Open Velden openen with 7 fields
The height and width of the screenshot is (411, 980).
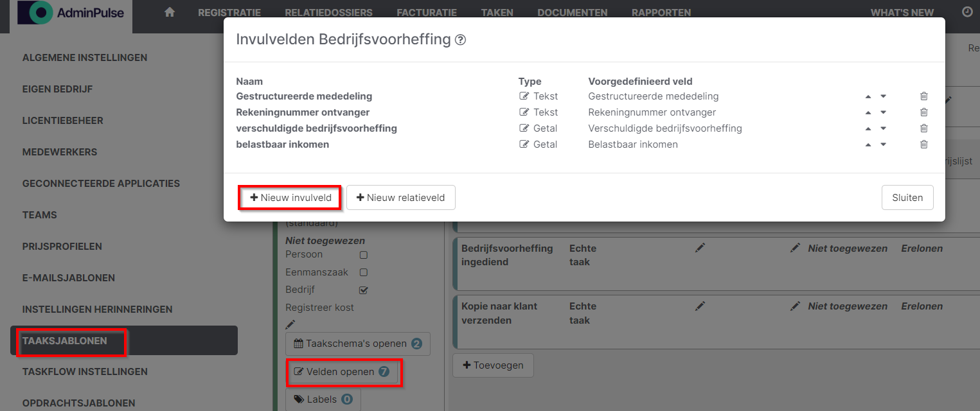click(342, 372)
